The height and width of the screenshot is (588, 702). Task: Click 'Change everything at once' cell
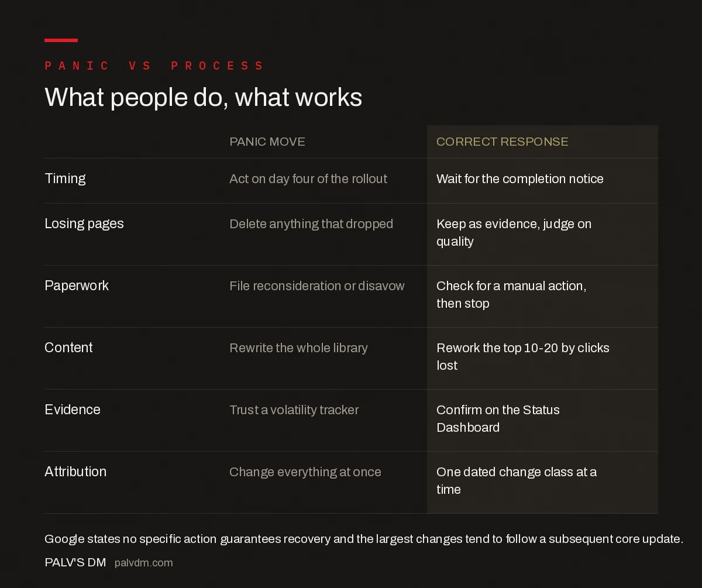305,472
